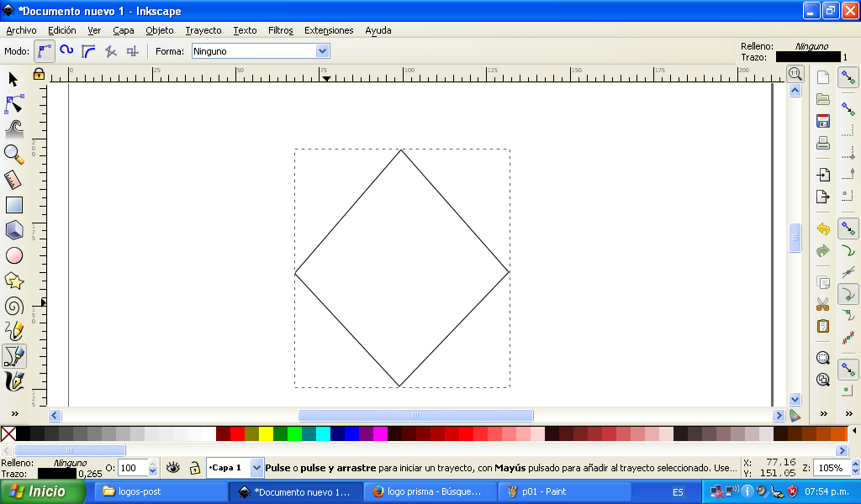Click the Copy icon
Image resolution: width=861 pixels, height=504 pixels.
[822, 282]
